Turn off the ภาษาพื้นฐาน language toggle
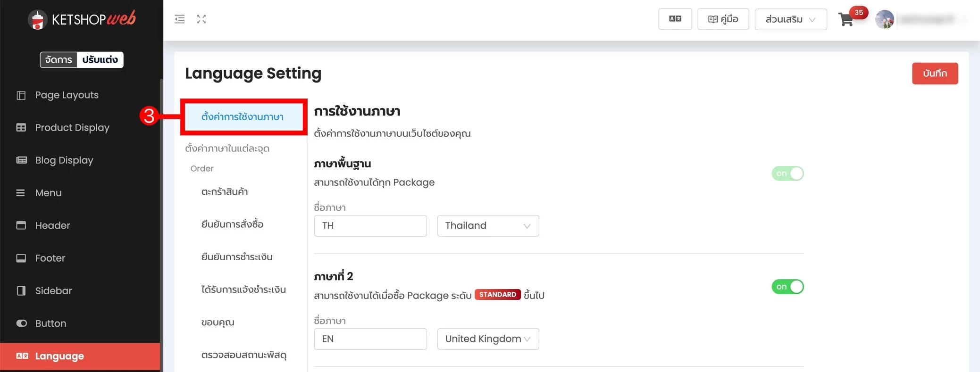This screenshot has width=980, height=372. pyautogui.click(x=787, y=174)
